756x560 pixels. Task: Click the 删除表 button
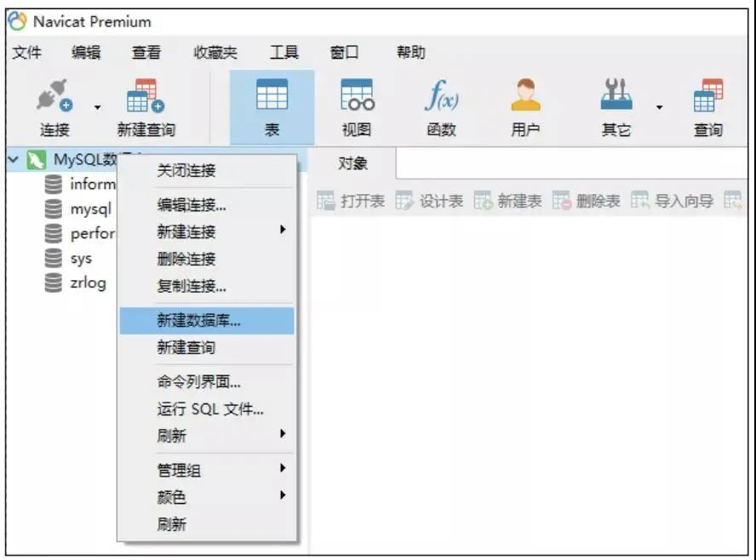click(x=586, y=201)
